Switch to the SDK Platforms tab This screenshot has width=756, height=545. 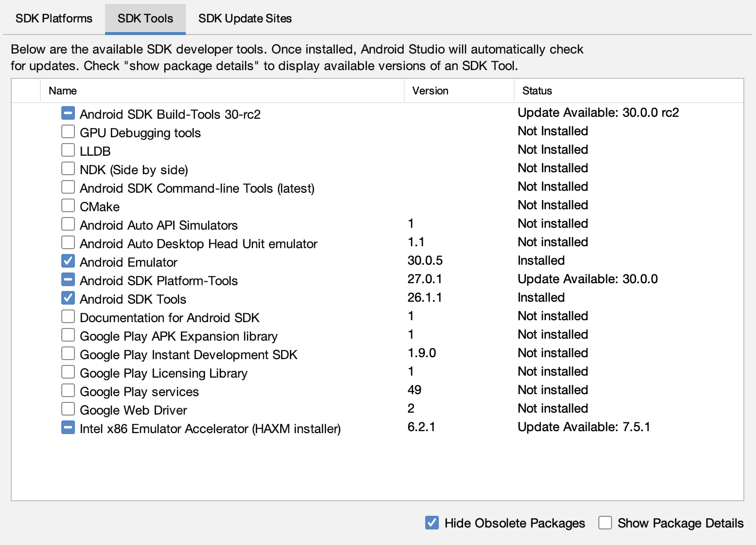click(x=54, y=18)
